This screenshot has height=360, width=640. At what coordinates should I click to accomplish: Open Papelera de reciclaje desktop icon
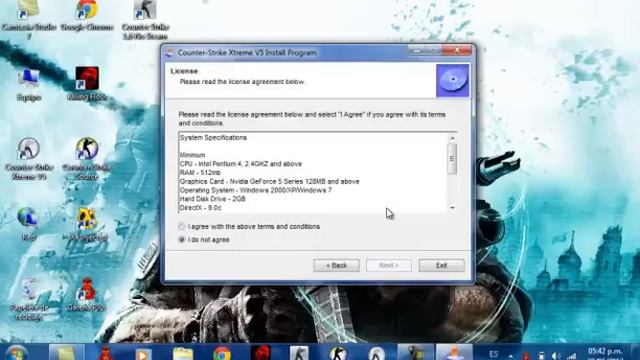[x=29, y=299]
